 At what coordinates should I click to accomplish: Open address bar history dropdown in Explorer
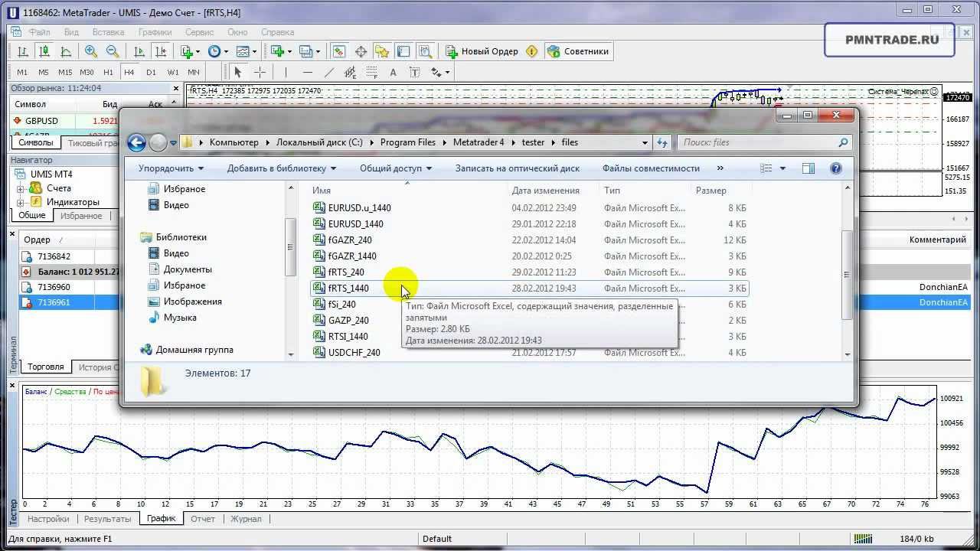coord(643,142)
